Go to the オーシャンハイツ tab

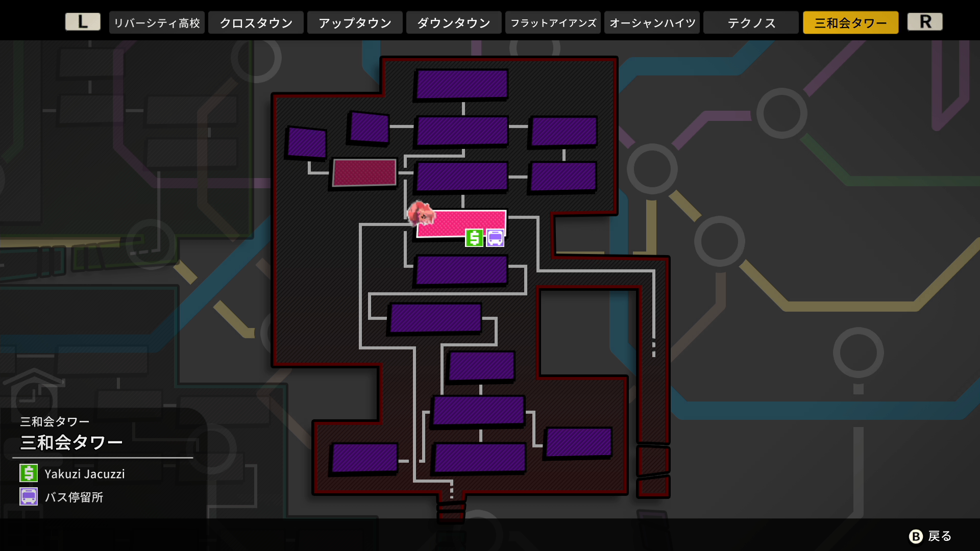(x=652, y=22)
